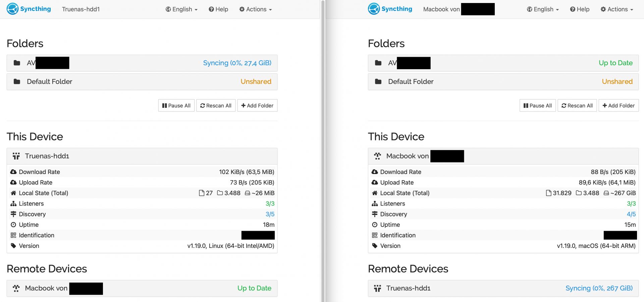The height and width of the screenshot is (302, 644).
Task: Click the Listeners network icon in the right window
Action: tap(375, 204)
